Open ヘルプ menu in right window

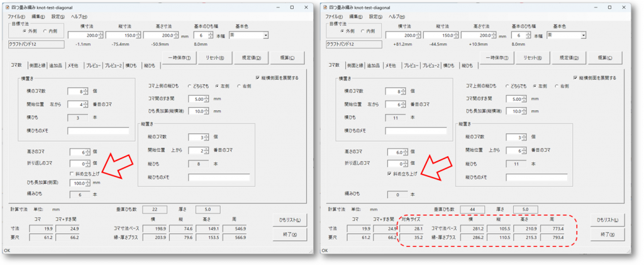pyautogui.click(x=396, y=16)
